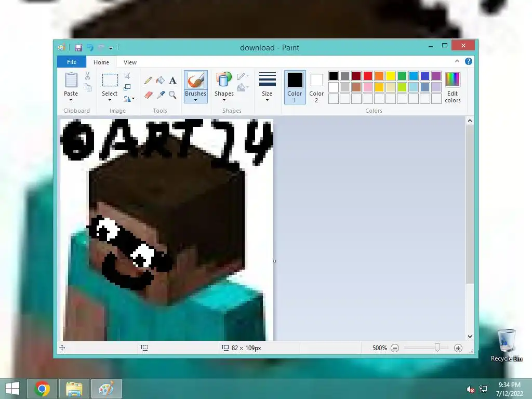Click the Crop icon

click(127, 76)
